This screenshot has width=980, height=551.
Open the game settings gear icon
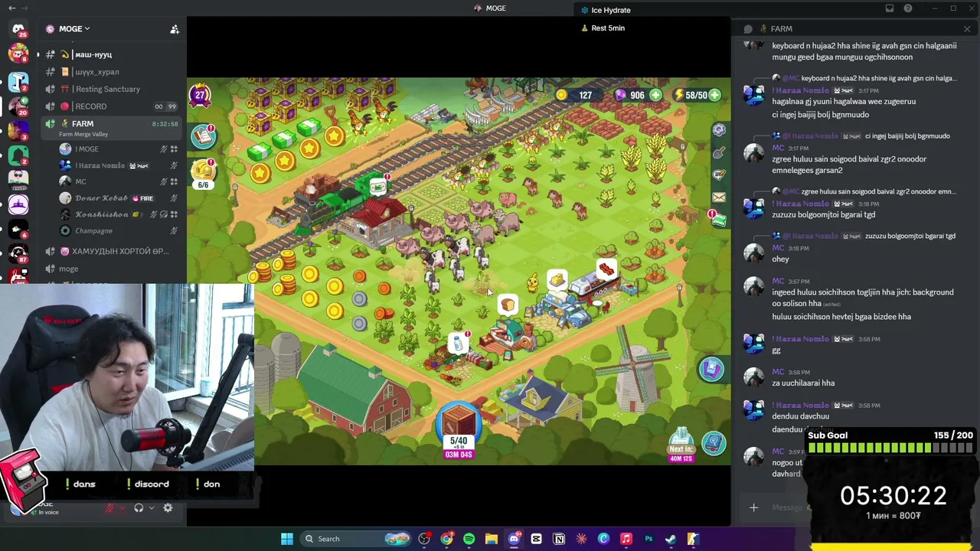pos(719,130)
